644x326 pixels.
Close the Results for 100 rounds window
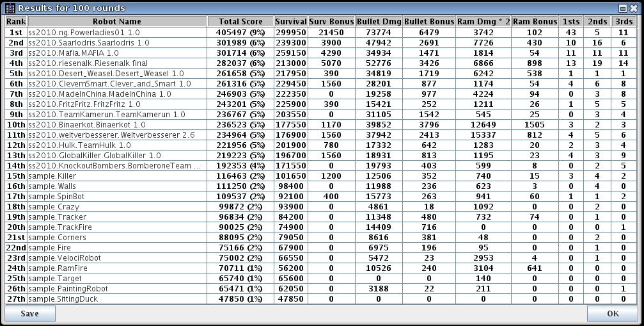pos(634,8)
